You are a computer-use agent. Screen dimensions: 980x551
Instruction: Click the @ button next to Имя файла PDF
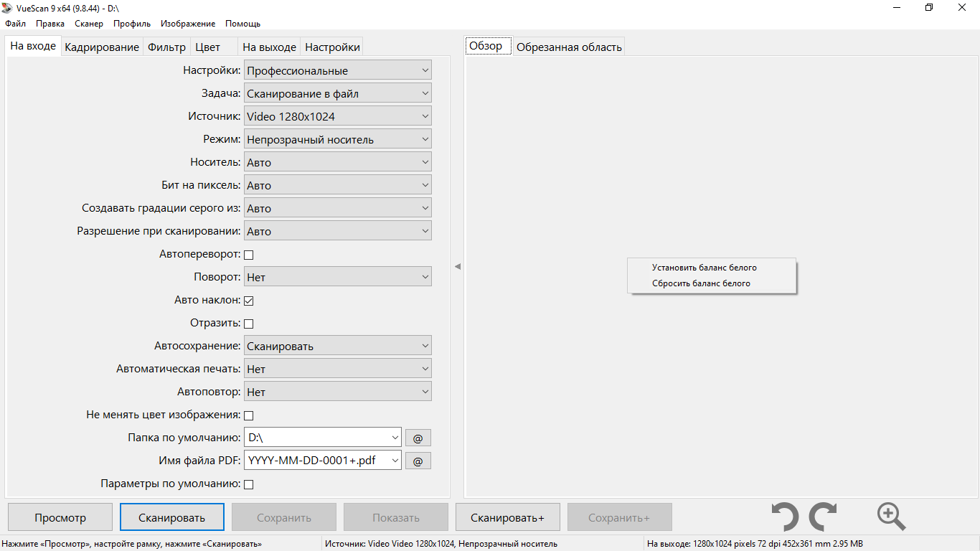coord(418,461)
